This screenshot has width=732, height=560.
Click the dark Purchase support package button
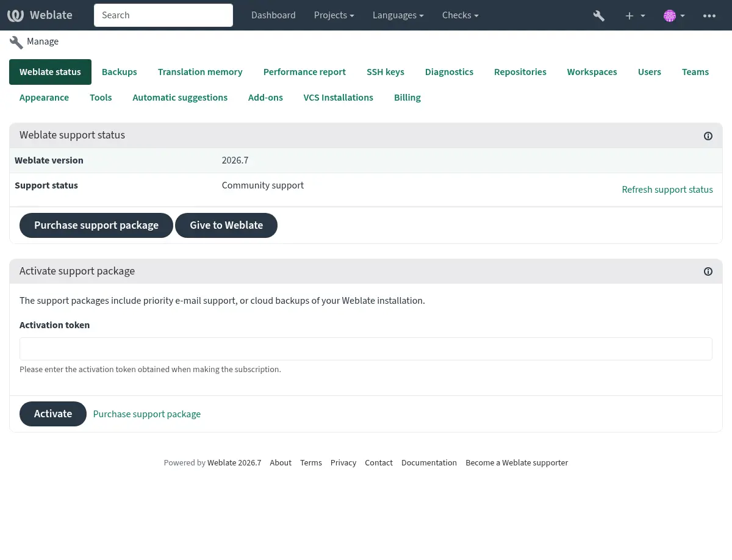point(96,225)
